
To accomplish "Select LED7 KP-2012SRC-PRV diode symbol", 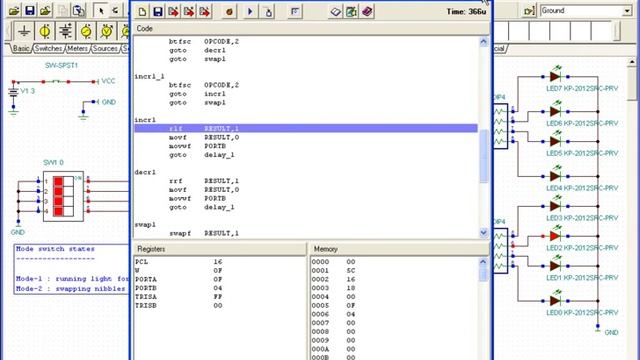I will pos(555,76).
